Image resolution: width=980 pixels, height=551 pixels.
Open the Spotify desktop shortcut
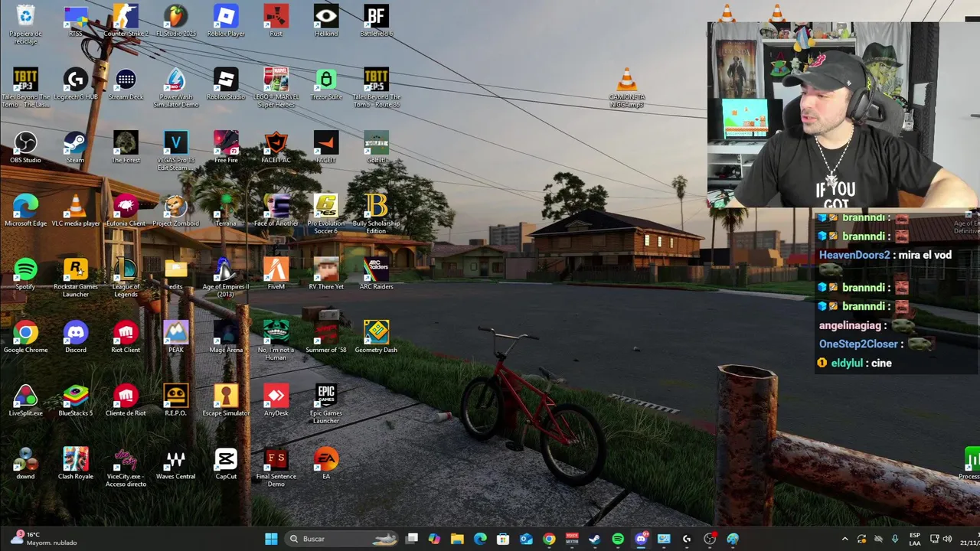tap(25, 275)
